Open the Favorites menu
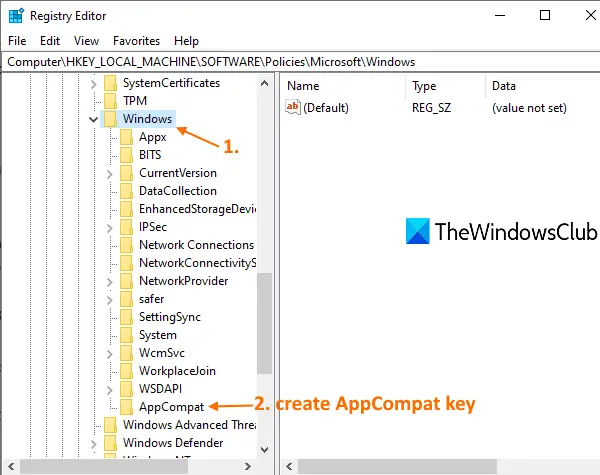Image resolution: width=600 pixels, height=475 pixels. [x=137, y=41]
